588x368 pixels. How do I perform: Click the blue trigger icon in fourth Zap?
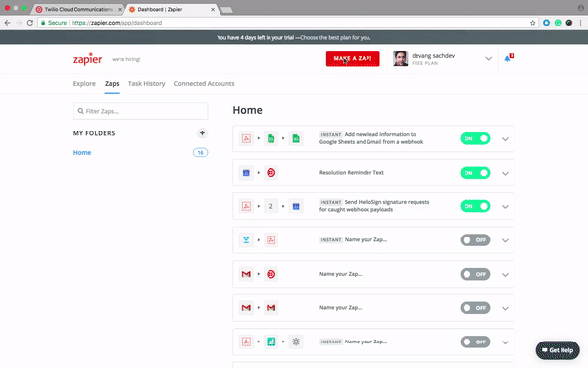click(x=246, y=240)
